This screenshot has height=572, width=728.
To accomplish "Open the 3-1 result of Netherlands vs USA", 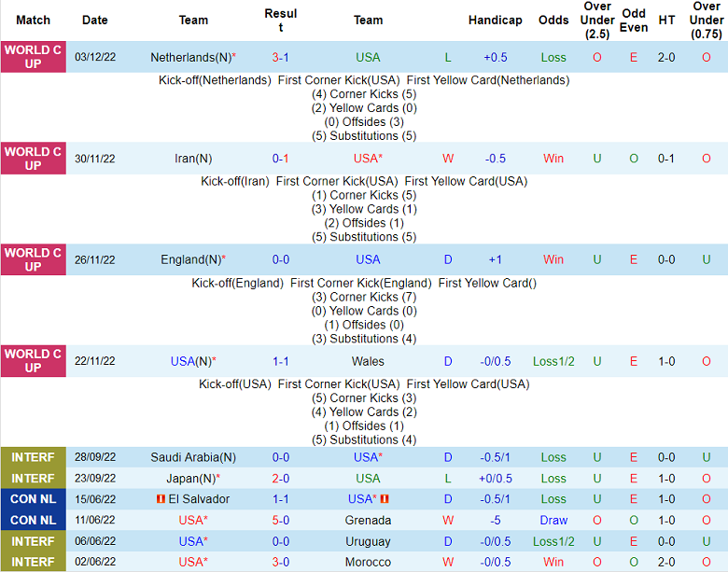I will 280,57.
